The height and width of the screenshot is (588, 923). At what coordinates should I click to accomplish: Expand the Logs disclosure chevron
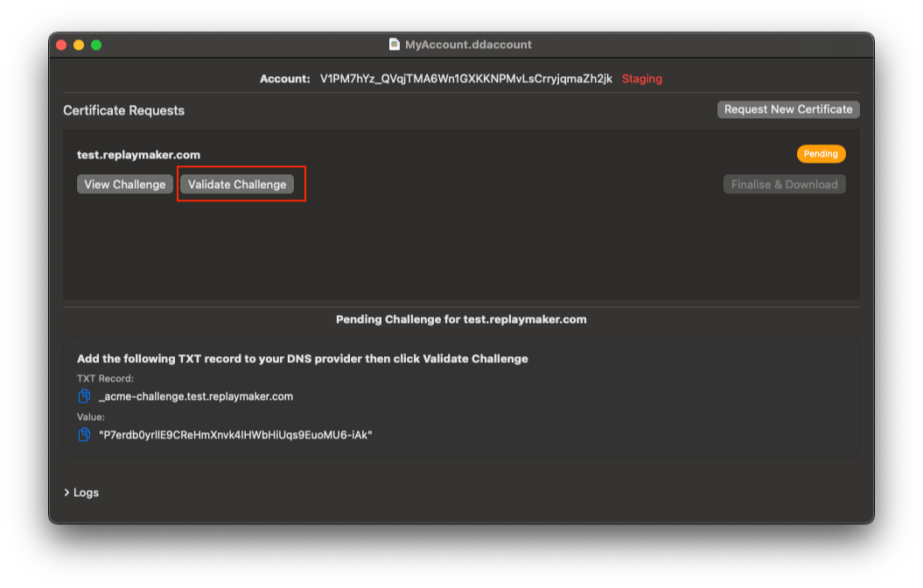pyautogui.click(x=67, y=493)
